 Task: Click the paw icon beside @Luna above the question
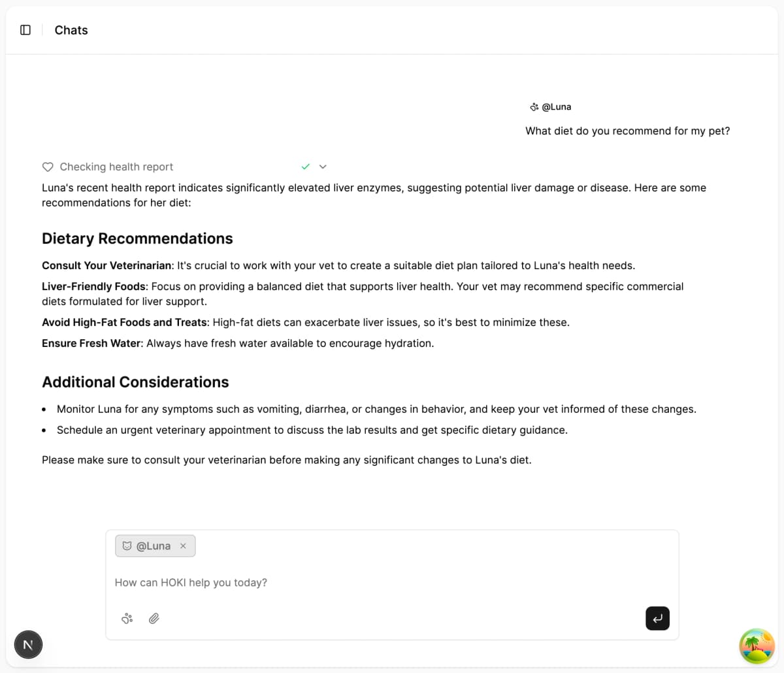coord(534,107)
